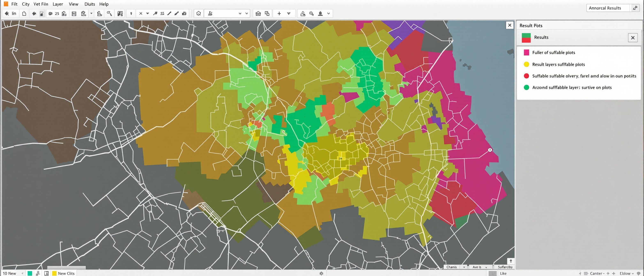Click the teal square in status bar

(30, 273)
